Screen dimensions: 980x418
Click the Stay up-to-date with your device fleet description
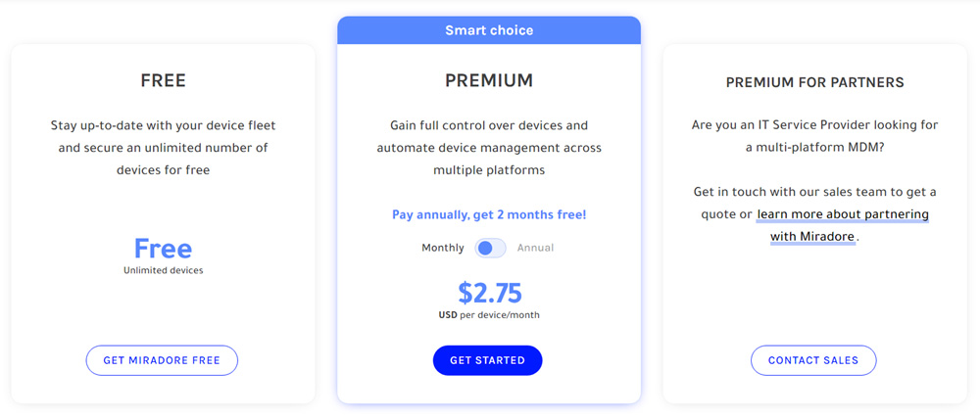tap(163, 148)
